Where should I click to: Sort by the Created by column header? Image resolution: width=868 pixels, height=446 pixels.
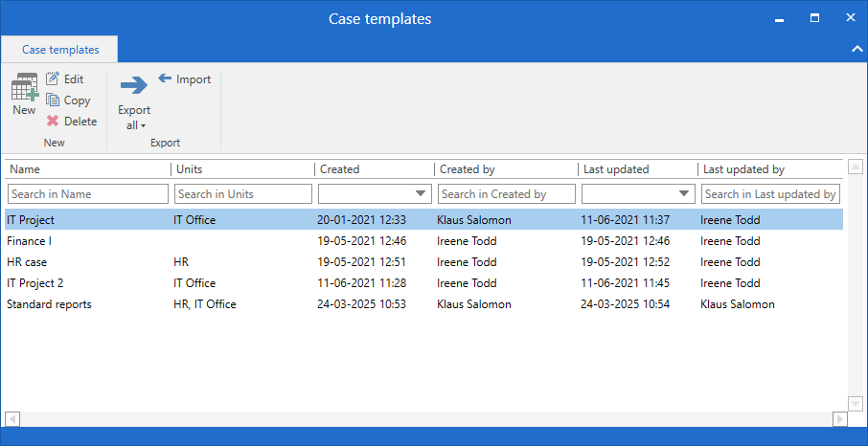[x=467, y=169]
